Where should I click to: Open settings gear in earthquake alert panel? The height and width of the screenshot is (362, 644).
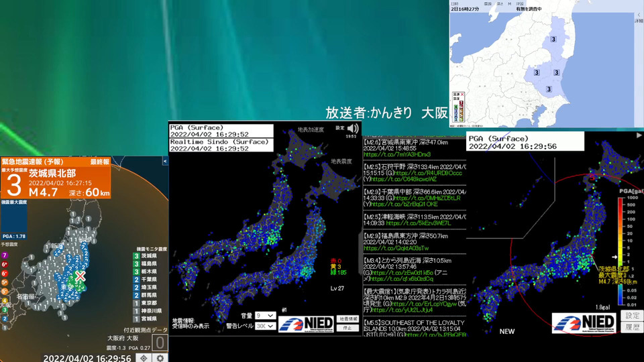coord(160,358)
